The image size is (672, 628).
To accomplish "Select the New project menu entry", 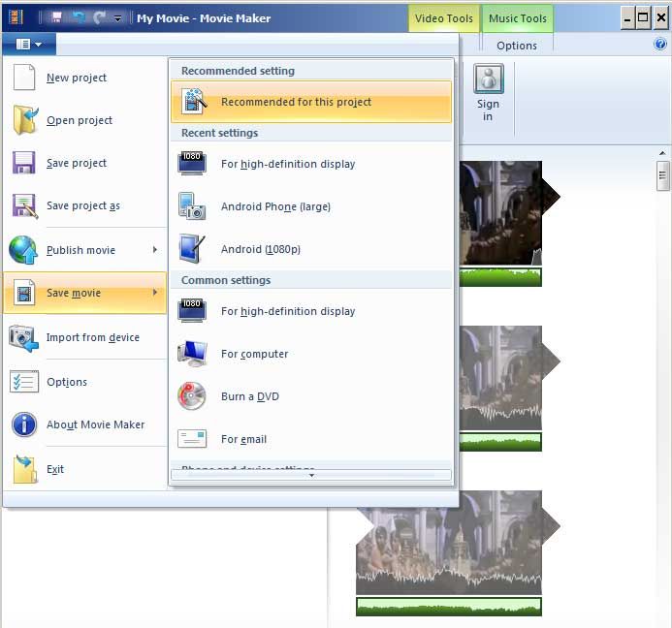I will [x=85, y=78].
